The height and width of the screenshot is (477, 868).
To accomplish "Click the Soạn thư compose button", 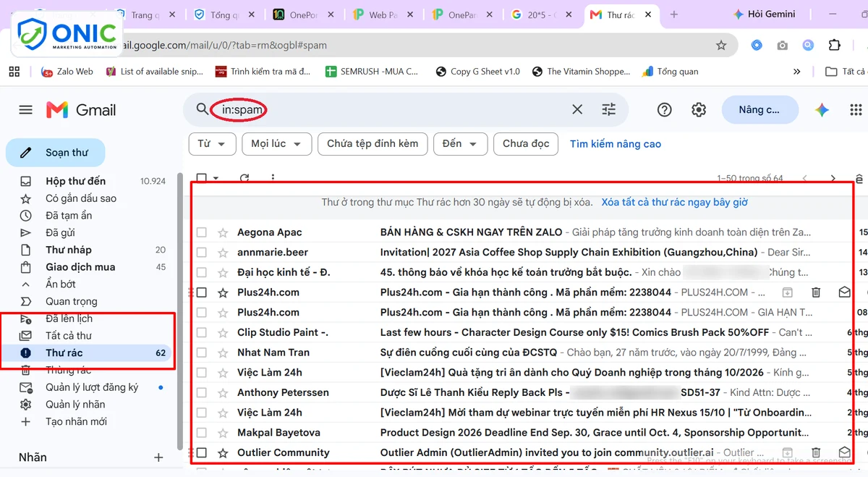I will click(56, 153).
